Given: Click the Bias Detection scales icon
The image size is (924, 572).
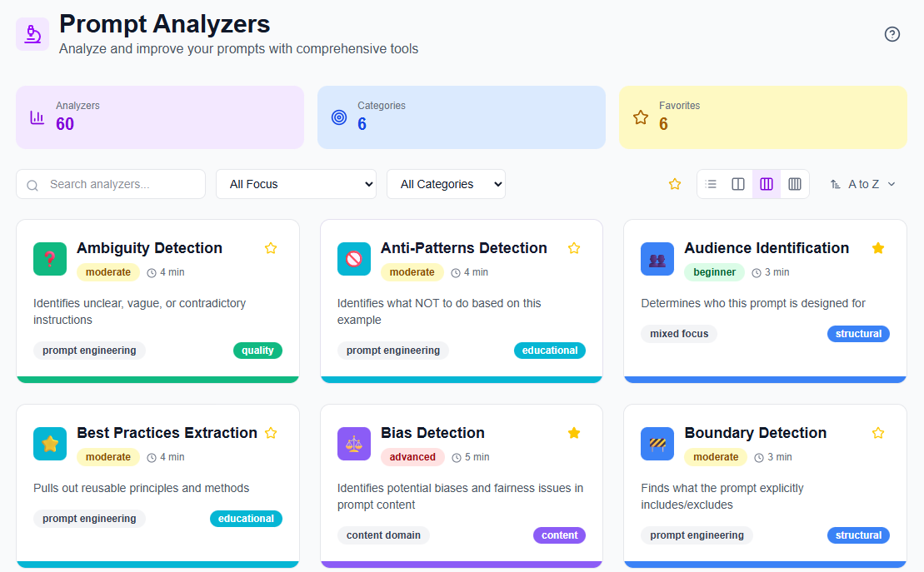Looking at the screenshot, I should pos(353,444).
